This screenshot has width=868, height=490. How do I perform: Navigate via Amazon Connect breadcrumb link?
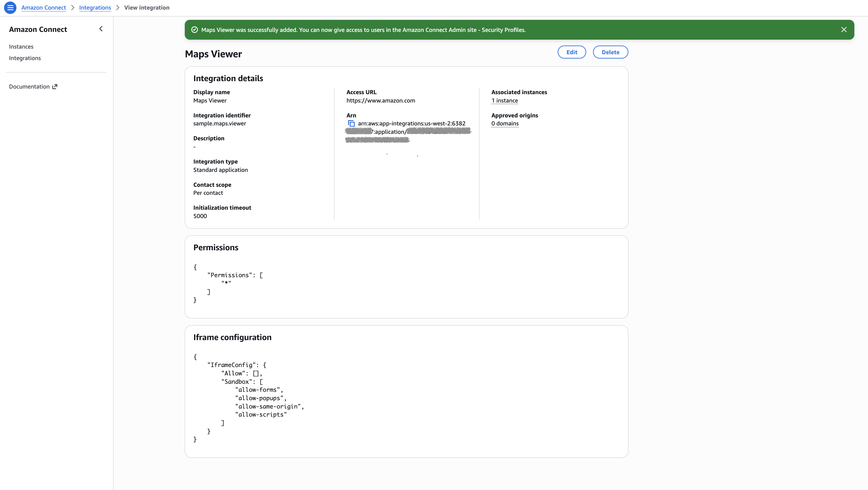pos(43,7)
